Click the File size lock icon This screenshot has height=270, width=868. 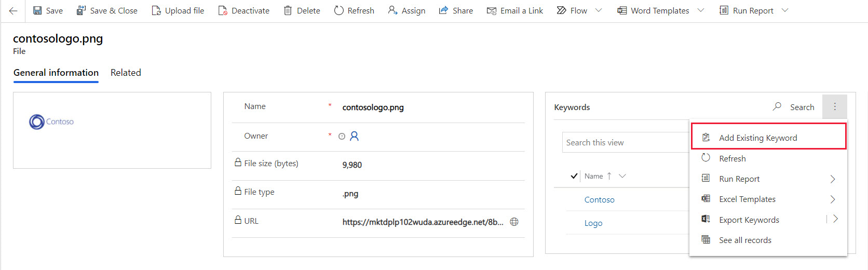pyautogui.click(x=238, y=163)
